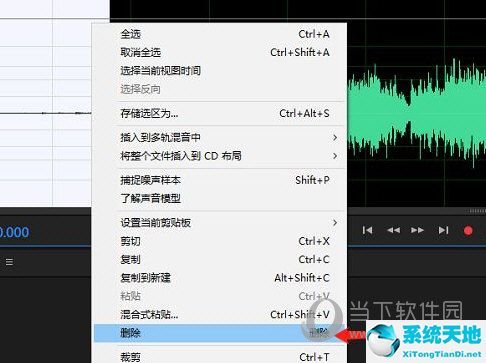The image size is (486, 363).
Task: Start recording with the red record button
Action: point(468,231)
